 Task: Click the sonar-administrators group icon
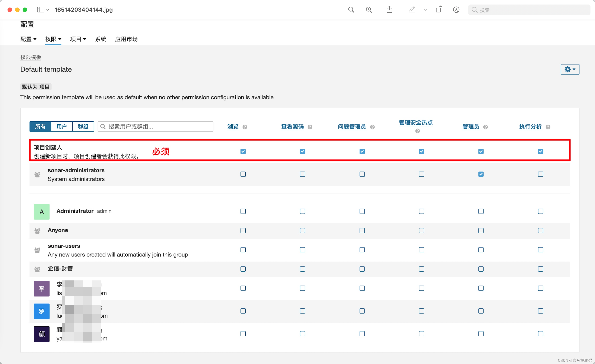pyautogui.click(x=37, y=174)
